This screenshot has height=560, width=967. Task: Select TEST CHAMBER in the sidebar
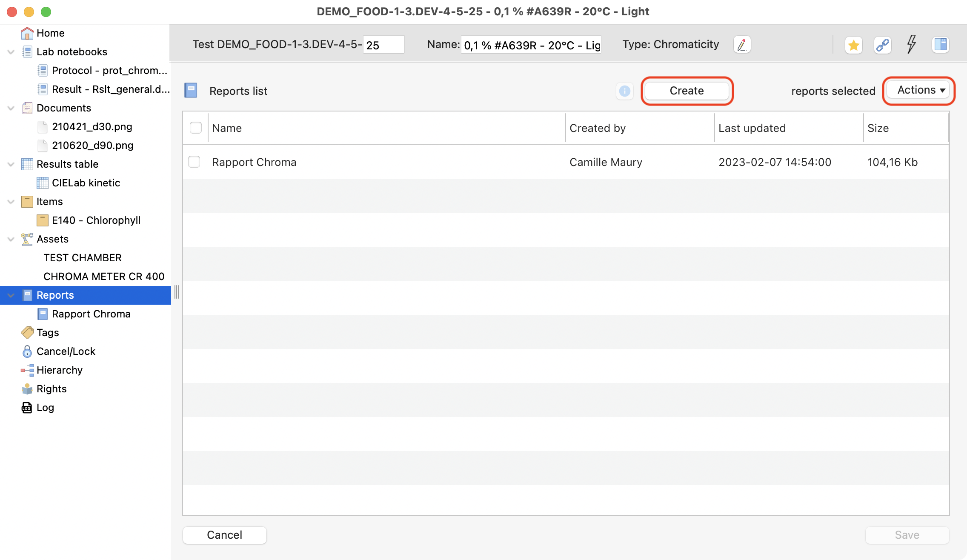click(83, 258)
